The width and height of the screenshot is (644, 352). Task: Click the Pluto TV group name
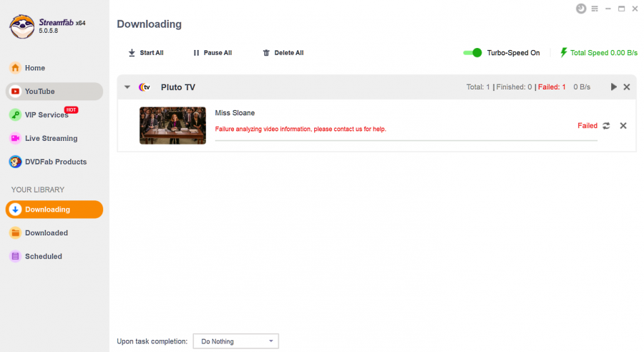[x=178, y=87]
